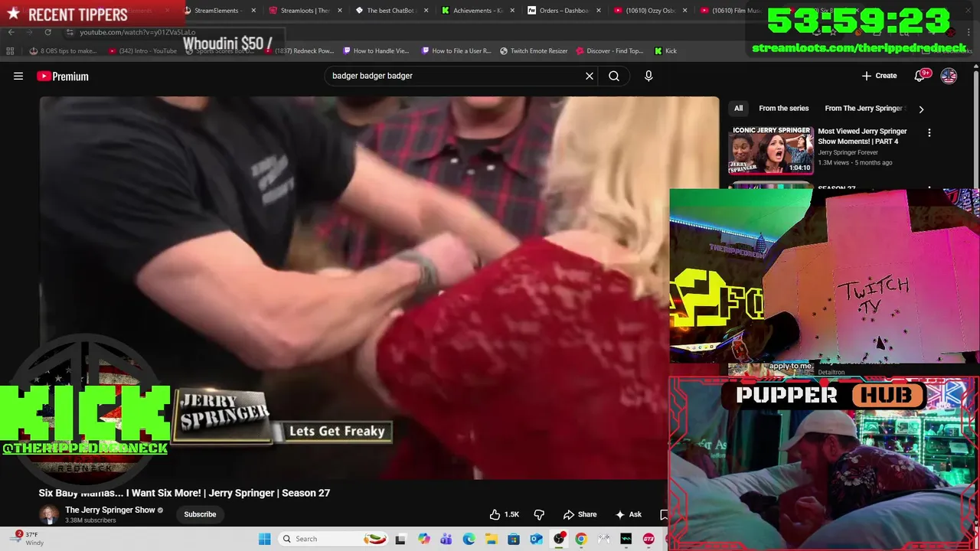Open Most Viewed Jerry Springer Moments title

click(x=862, y=136)
